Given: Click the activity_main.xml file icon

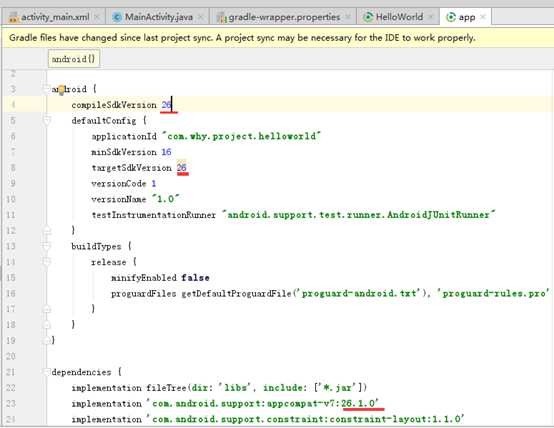Looking at the screenshot, I should 13,17.
